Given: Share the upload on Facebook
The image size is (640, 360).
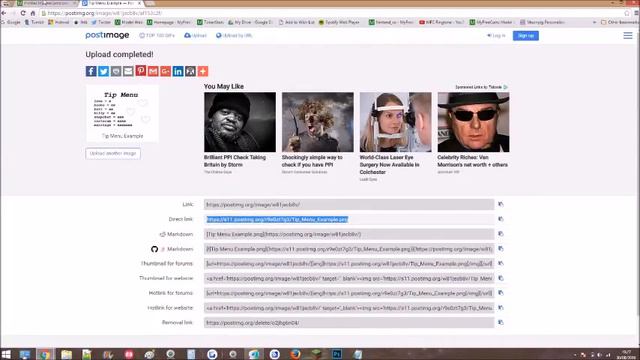Looking at the screenshot, I should coord(91,71).
